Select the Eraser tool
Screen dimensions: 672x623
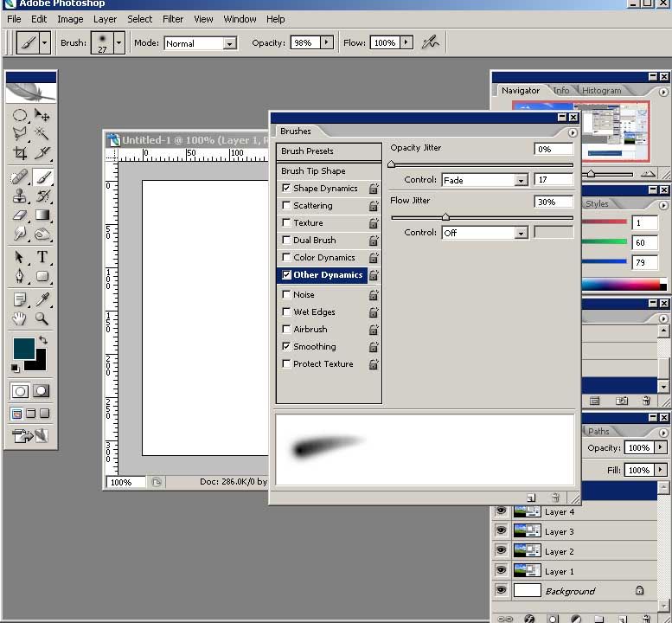click(20, 215)
